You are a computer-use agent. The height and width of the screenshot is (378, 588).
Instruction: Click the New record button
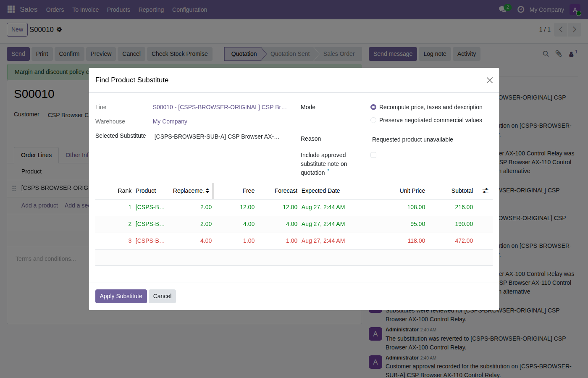(x=17, y=29)
